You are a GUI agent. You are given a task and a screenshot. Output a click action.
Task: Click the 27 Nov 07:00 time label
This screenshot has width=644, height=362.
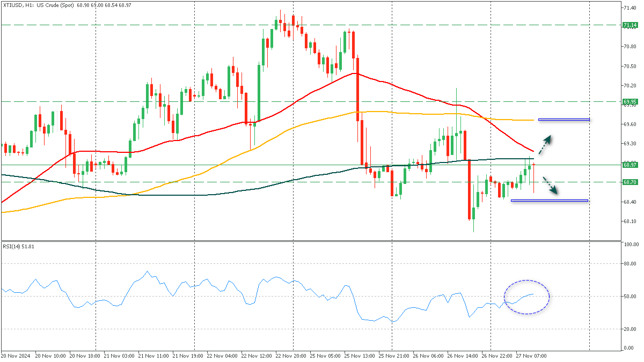[x=531, y=356]
